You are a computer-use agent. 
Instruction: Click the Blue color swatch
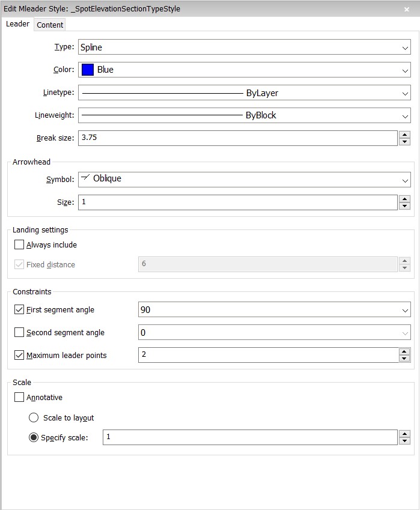(x=88, y=70)
